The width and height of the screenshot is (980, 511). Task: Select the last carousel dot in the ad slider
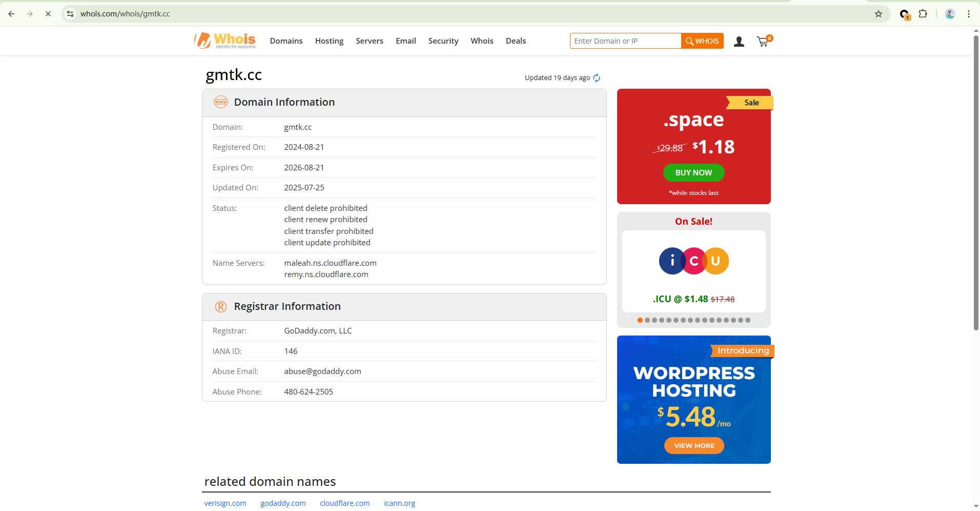pos(748,320)
